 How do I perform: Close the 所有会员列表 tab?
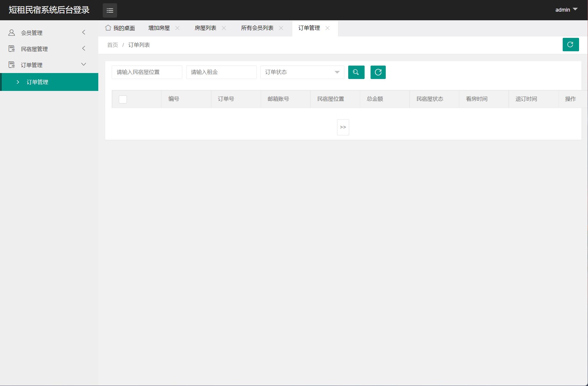click(x=281, y=28)
